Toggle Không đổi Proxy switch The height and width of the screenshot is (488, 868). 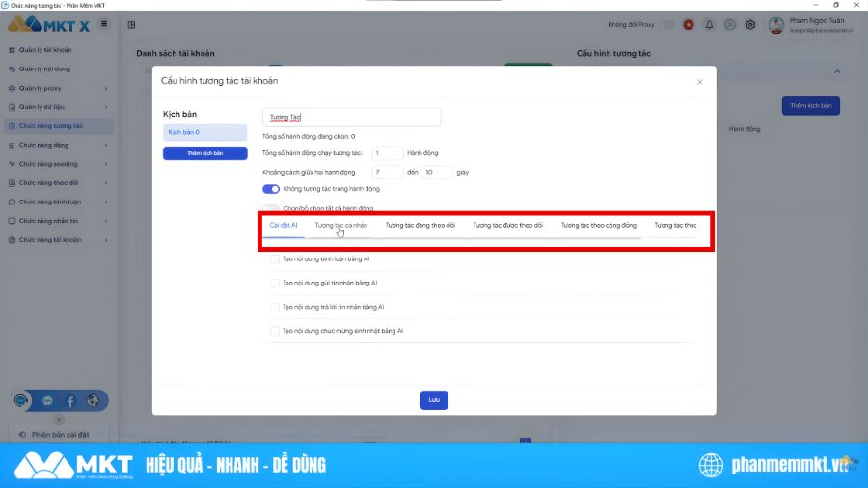tap(667, 25)
